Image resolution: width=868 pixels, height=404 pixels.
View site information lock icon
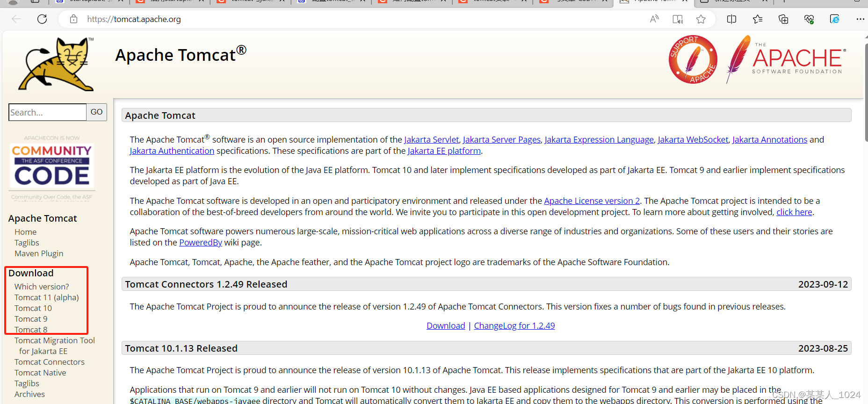(73, 19)
